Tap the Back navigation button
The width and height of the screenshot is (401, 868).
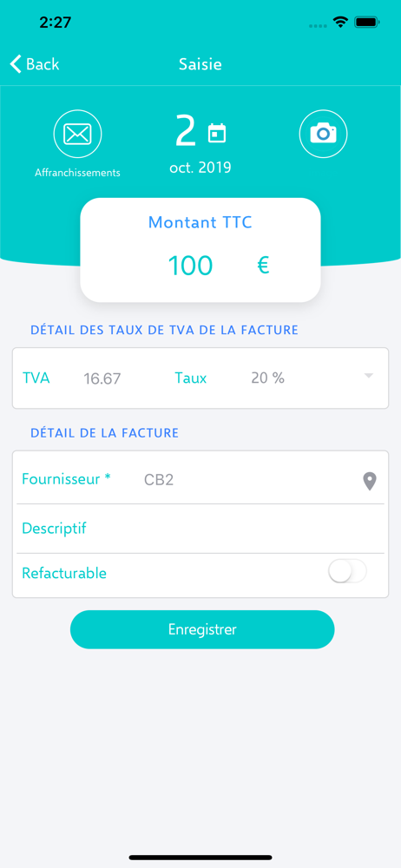(35, 63)
